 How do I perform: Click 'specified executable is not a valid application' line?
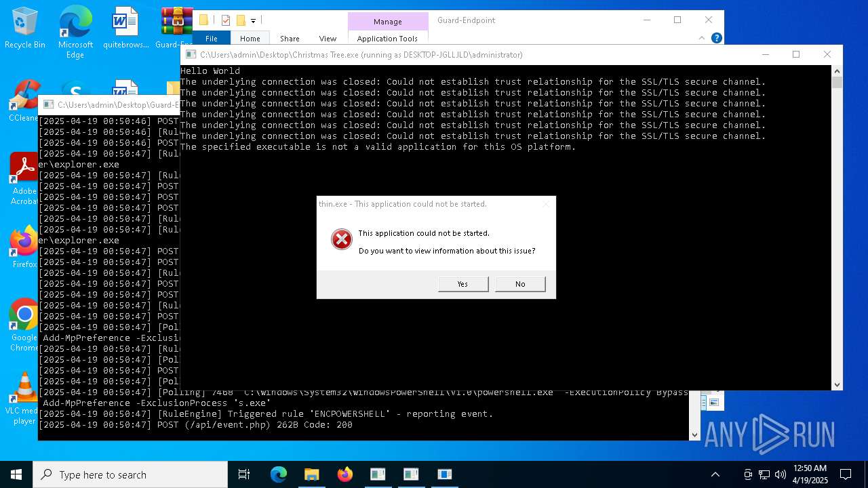[378, 146]
